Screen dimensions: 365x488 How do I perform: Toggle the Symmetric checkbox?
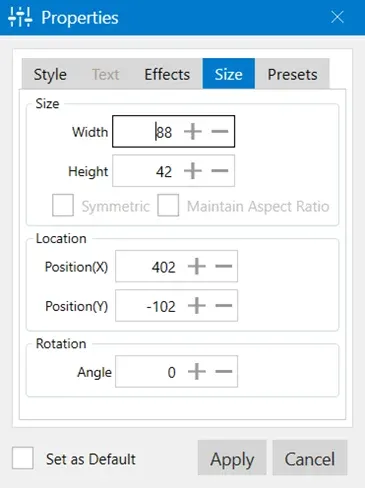click(x=63, y=205)
